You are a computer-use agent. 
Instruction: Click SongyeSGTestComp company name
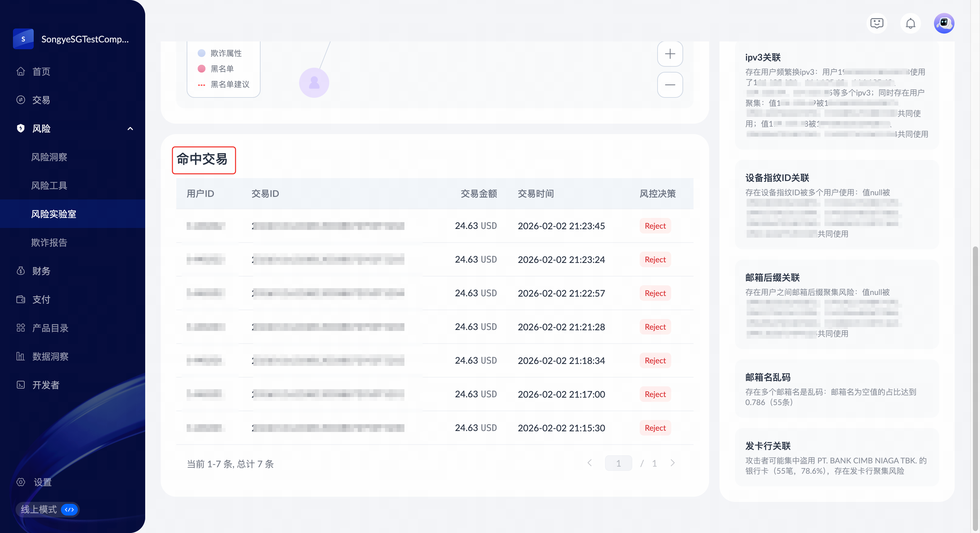(85, 39)
